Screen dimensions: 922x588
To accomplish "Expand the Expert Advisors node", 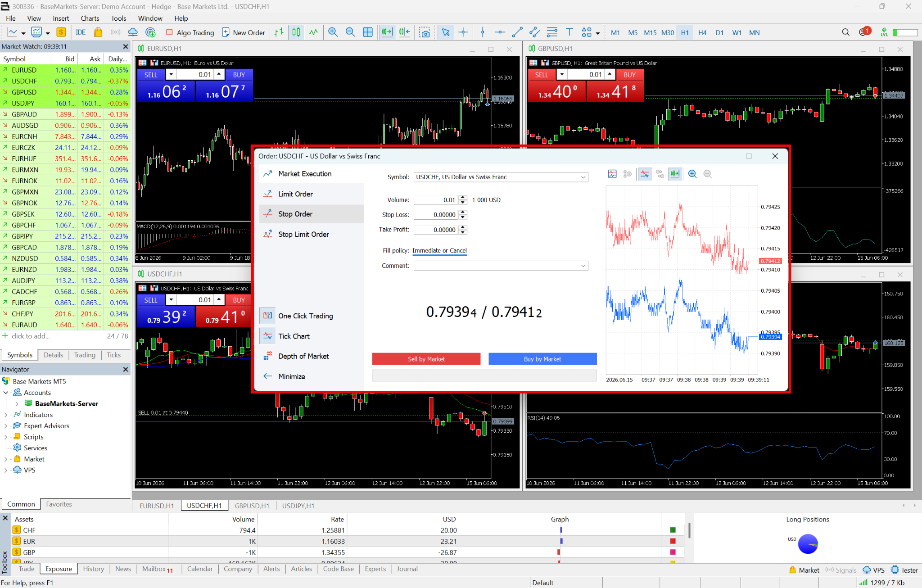I will click(x=5, y=426).
